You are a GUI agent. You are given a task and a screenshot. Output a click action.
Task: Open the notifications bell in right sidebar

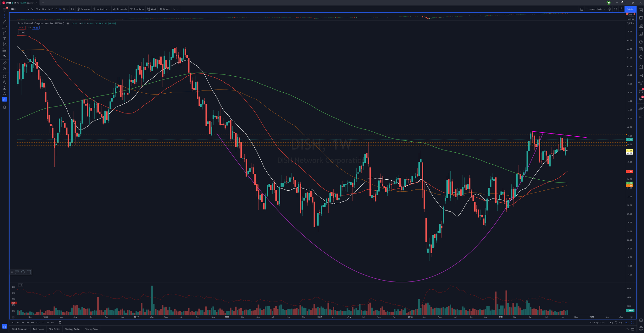tap(641, 99)
